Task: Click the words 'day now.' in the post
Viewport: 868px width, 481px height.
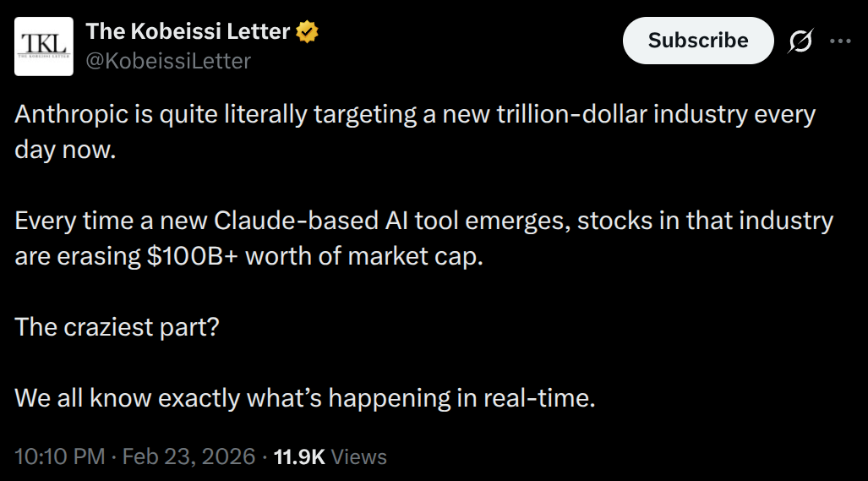Action: coord(64,150)
